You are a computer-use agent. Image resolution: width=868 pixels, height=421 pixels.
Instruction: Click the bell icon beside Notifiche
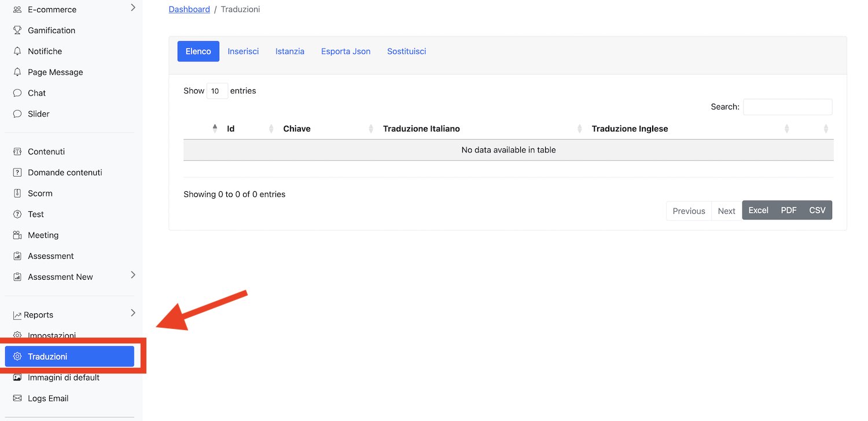click(17, 52)
